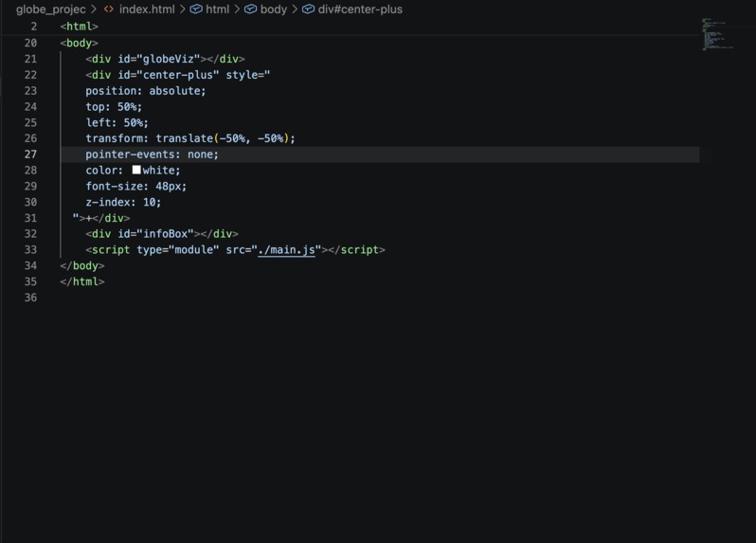Click the div id="center-plus" style line
The width and height of the screenshot is (756, 543).
[x=178, y=75]
